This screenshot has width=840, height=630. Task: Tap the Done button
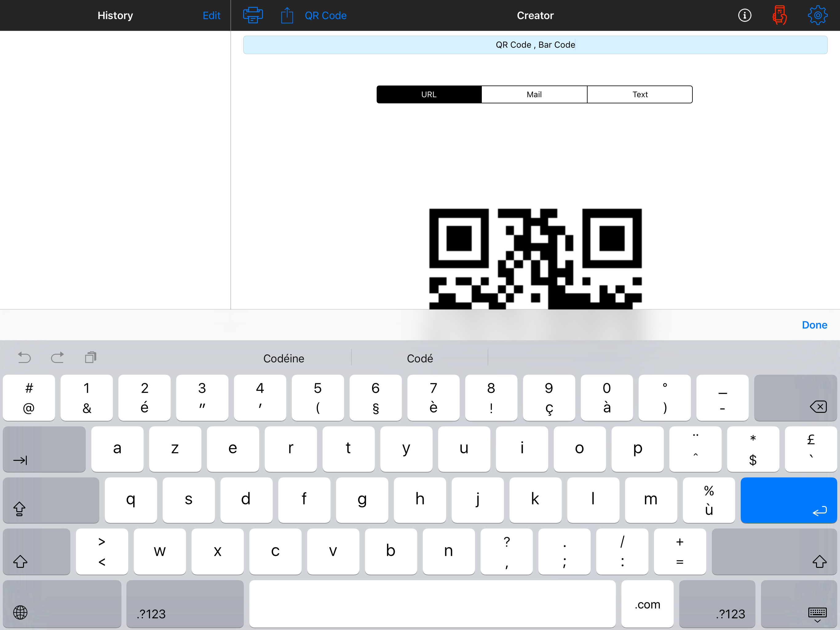tap(814, 325)
